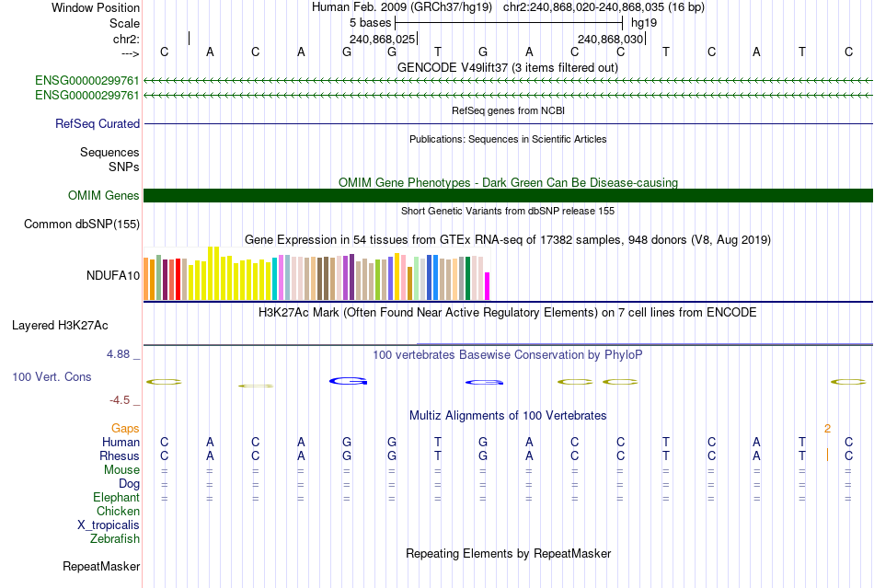Click the Basewise Conservation by PhyloP title

click(x=508, y=355)
